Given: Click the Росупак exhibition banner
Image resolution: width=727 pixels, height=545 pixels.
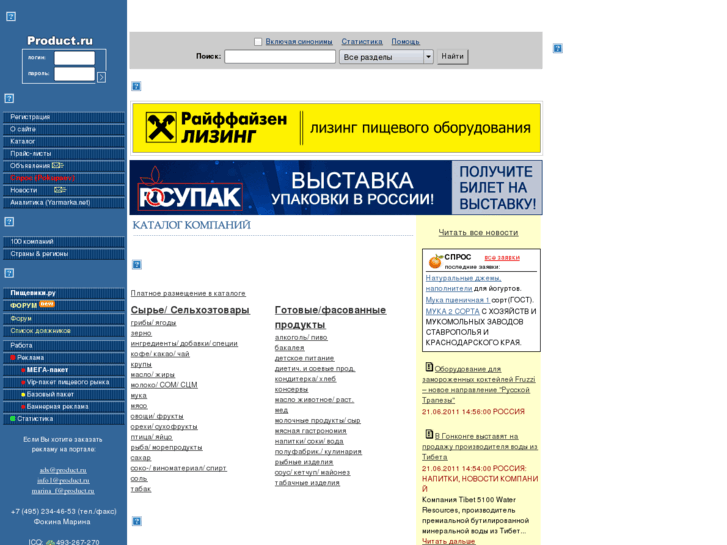Looking at the screenshot, I should coord(291,187).
